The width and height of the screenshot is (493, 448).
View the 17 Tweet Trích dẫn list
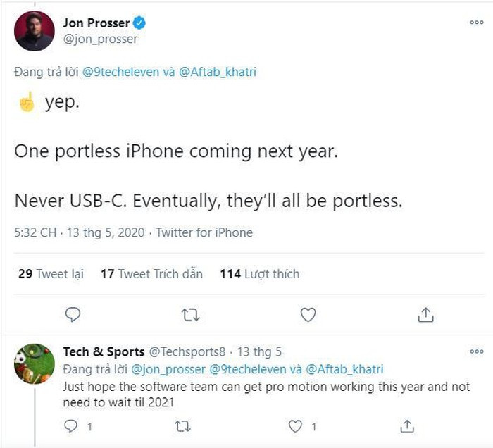tap(151, 274)
